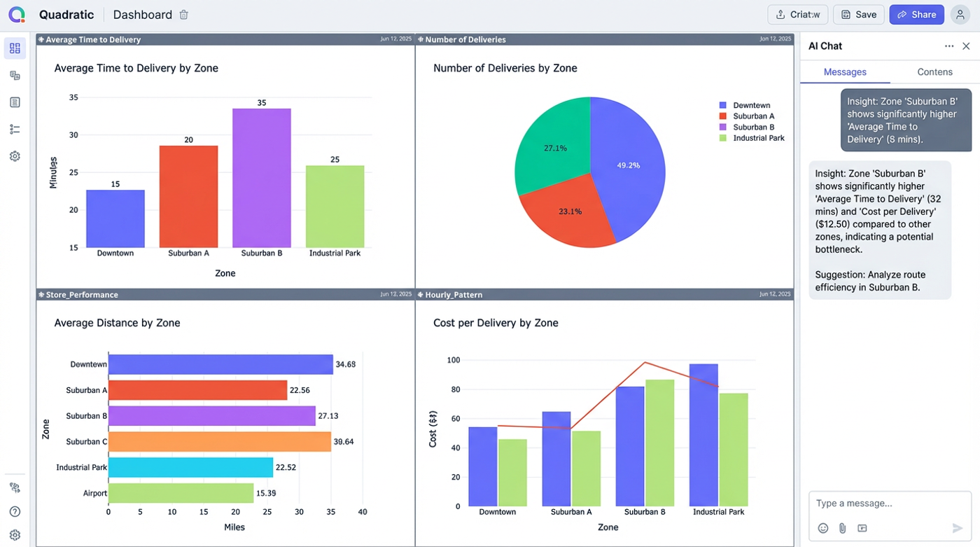980x547 pixels.
Task: Select the checklist icon in left sidebar
Action: pos(15,129)
